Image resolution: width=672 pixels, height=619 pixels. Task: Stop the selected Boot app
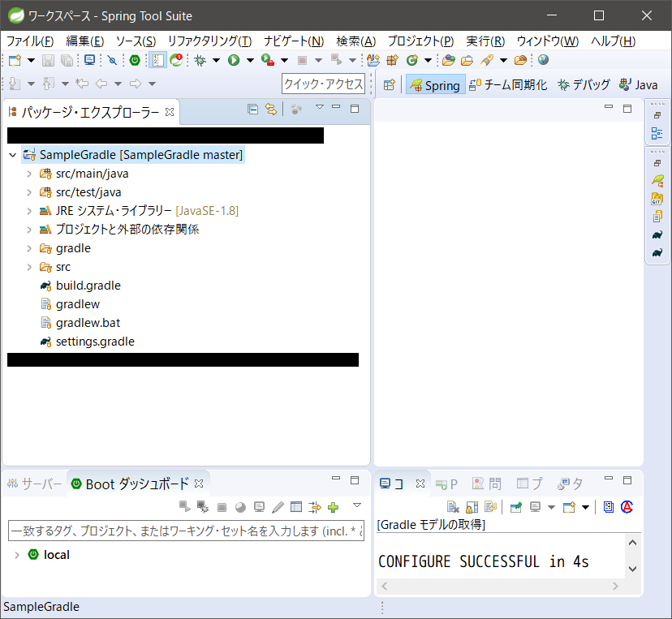click(x=222, y=506)
